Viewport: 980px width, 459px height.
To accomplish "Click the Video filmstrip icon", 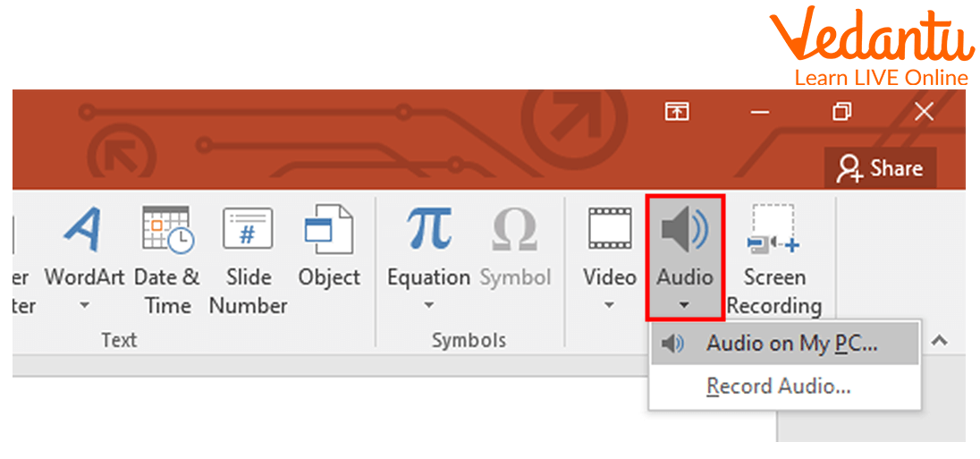I will (x=609, y=230).
